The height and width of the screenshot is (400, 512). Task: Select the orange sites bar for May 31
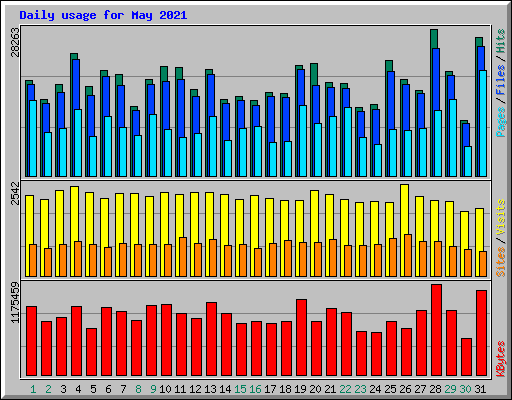(483, 264)
